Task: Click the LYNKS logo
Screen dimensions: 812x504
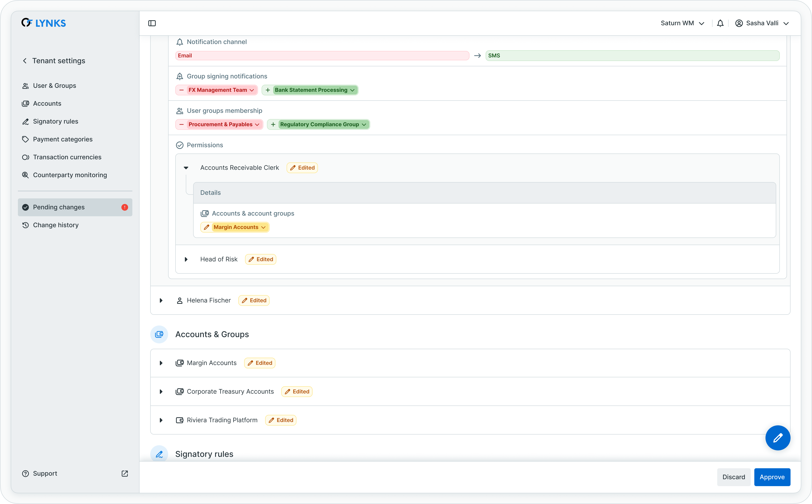Action: 44,23
